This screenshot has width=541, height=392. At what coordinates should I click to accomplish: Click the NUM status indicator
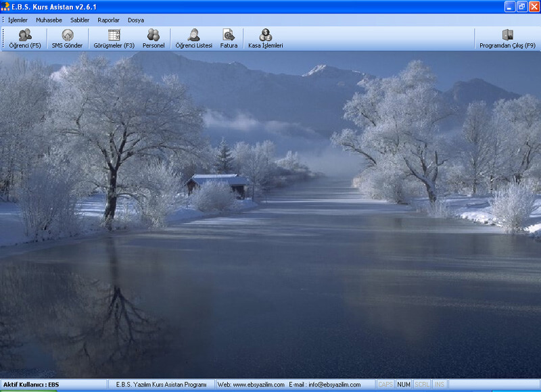point(404,384)
